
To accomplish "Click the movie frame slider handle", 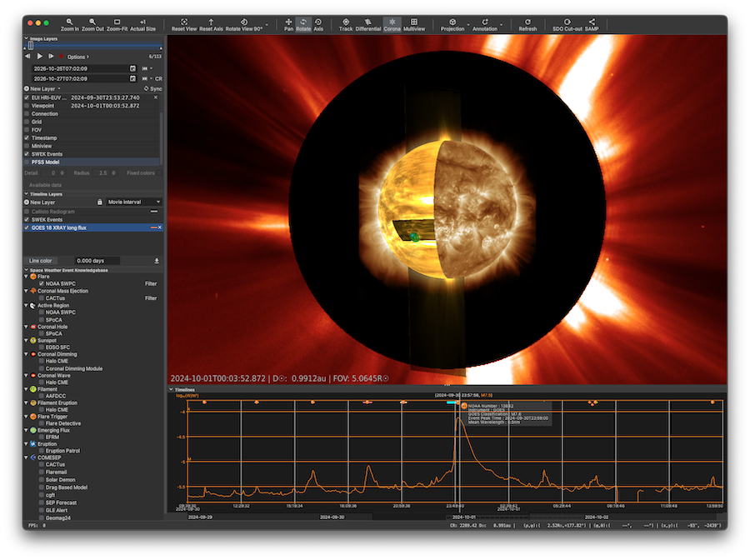I will (31, 46).
